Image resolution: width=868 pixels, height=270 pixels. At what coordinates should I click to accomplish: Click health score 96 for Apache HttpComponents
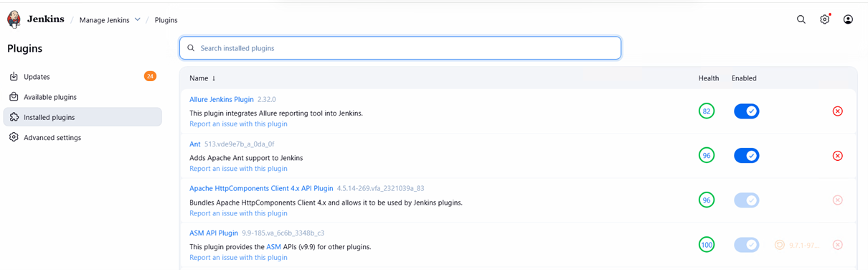[707, 200]
